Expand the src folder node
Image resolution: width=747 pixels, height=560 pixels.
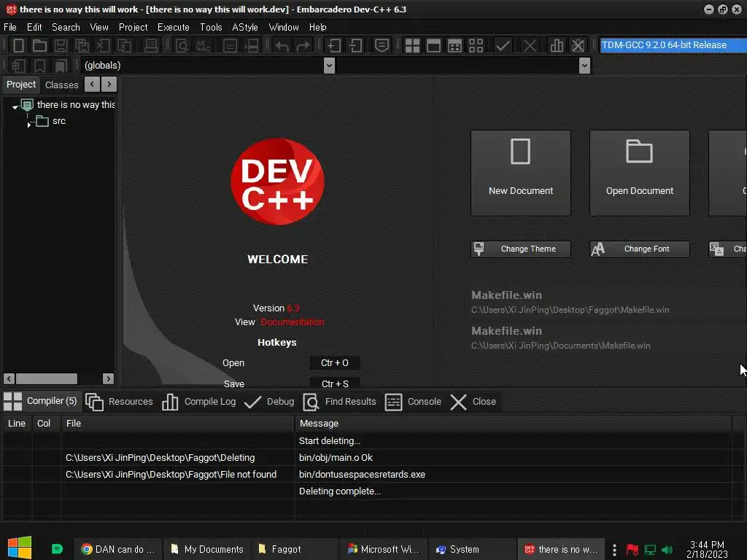click(x=29, y=124)
